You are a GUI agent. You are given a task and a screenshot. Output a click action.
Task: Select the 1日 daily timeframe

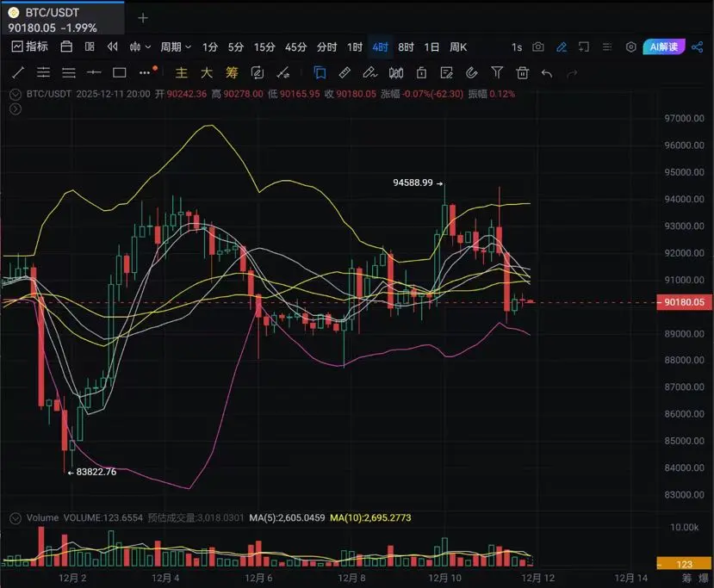click(x=432, y=46)
